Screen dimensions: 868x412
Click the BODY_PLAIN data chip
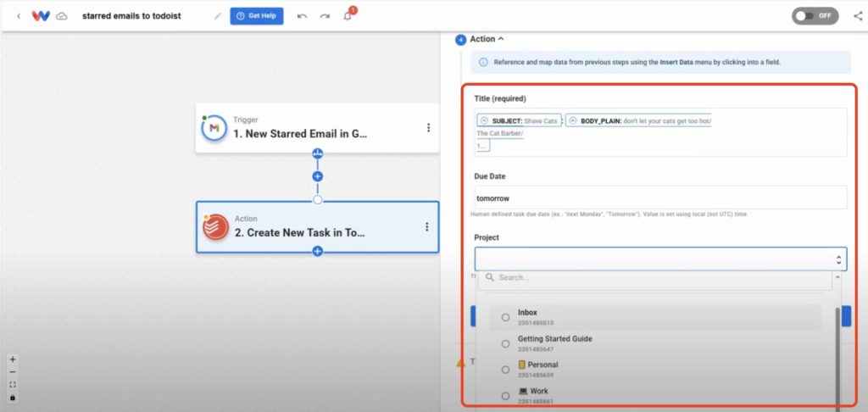pos(638,120)
